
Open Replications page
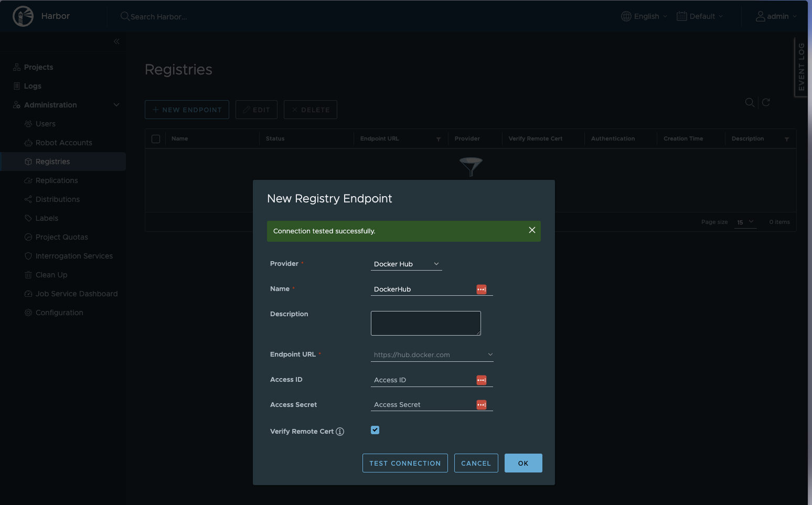(57, 180)
